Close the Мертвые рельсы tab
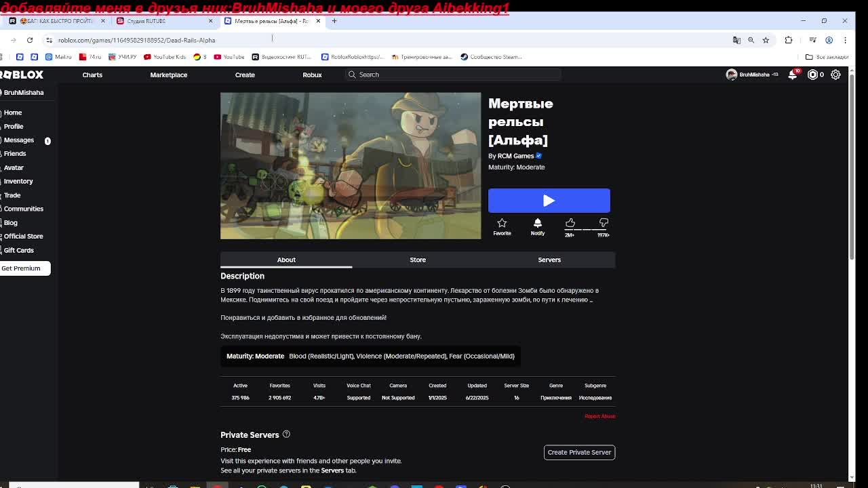 point(318,21)
